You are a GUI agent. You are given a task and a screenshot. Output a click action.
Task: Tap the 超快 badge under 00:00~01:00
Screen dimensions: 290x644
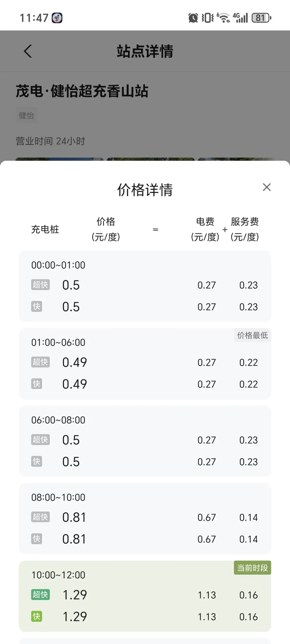click(40, 285)
